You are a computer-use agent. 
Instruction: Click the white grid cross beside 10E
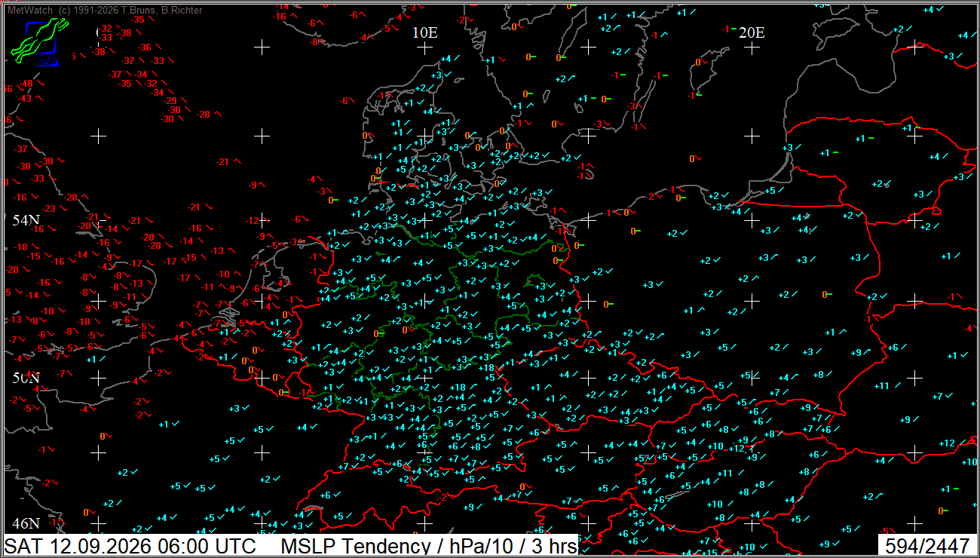[x=425, y=48]
